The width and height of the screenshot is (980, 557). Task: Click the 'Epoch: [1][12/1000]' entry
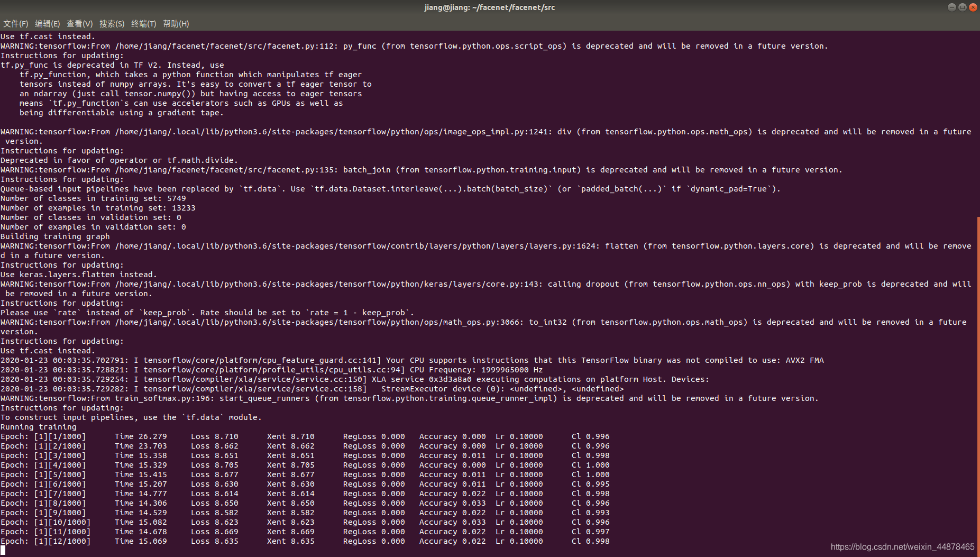45,541
